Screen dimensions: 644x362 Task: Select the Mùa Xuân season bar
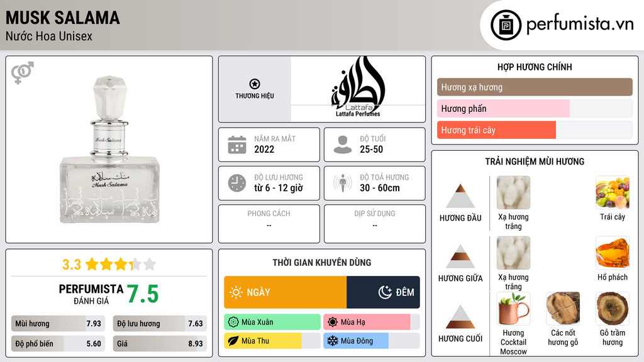coord(272,322)
